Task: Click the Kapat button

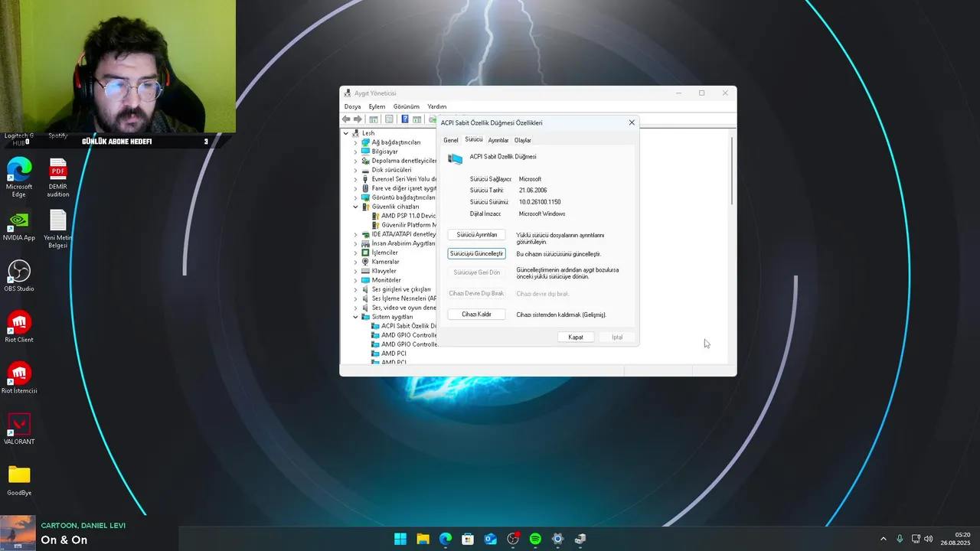Action: [576, 337]
